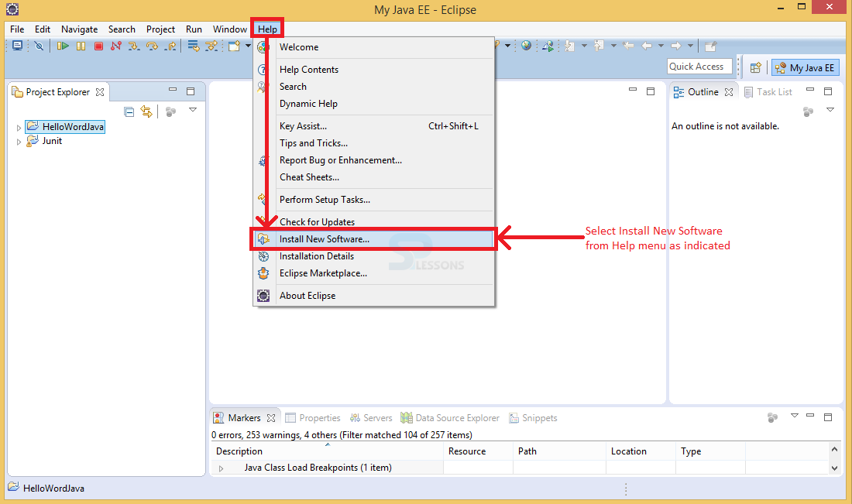Image resolution: width=852 pixels, height=504 pixels.
Task: Click the Open Perspective icon
Action: pyautogui.click(x=755, y=67)
